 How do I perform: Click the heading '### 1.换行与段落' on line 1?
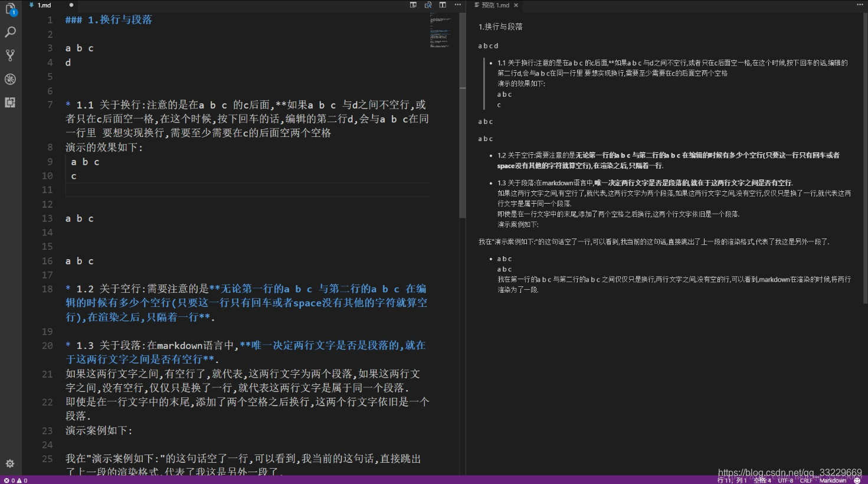pos(109,19)
